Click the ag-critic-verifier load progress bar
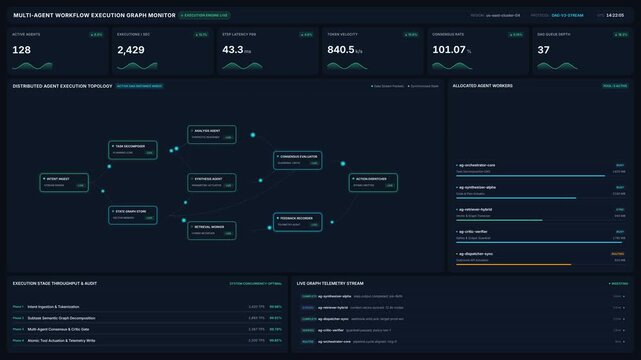The width and height of the screenshot is (641, 360). coord(539,242)
